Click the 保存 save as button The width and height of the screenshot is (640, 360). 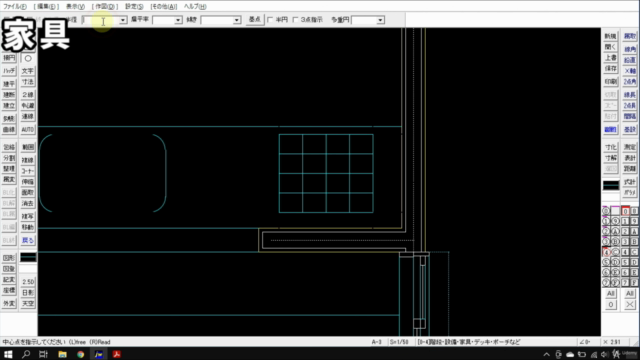(x=611, y=69)
